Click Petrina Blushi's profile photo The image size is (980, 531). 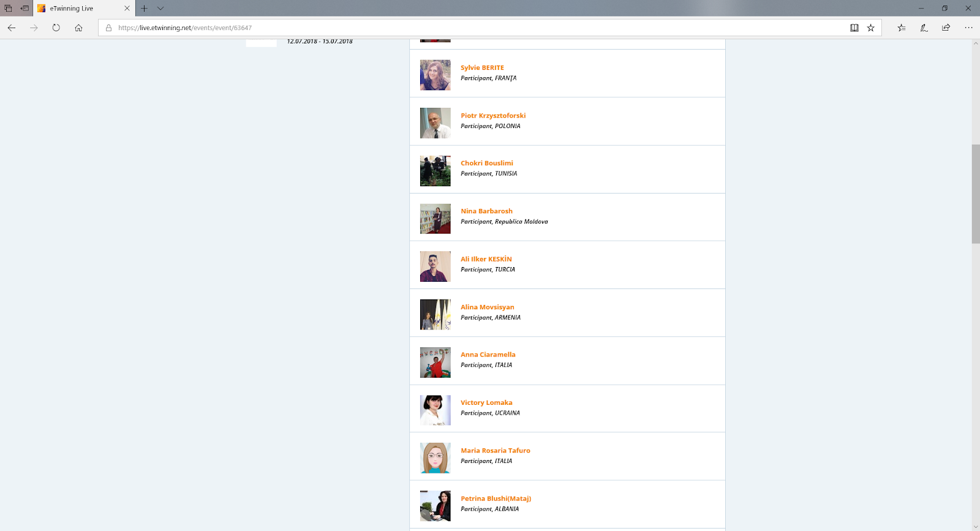[x=435, y=506]
